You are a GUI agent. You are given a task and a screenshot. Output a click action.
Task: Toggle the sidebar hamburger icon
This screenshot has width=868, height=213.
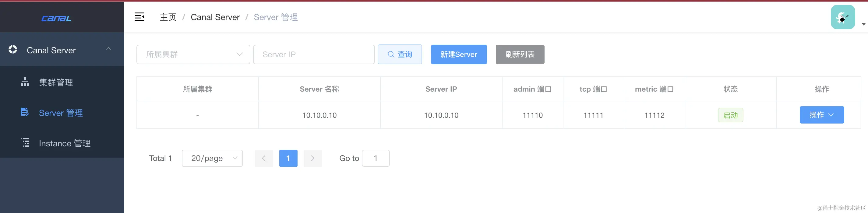[139, 17]
